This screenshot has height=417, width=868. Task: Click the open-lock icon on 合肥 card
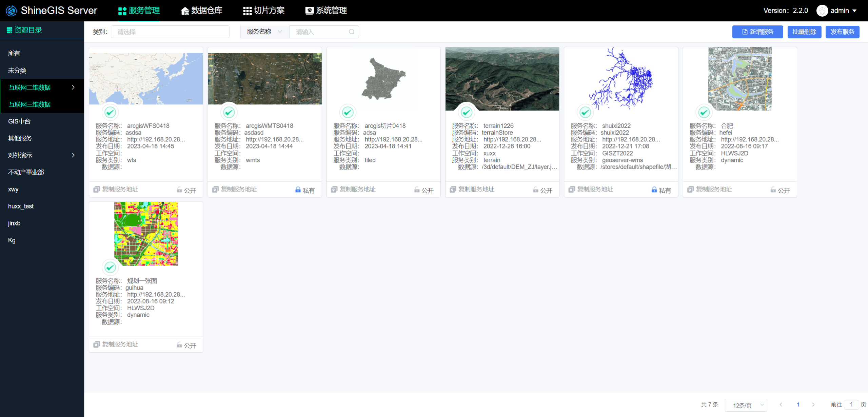click(x=773, y=190)
